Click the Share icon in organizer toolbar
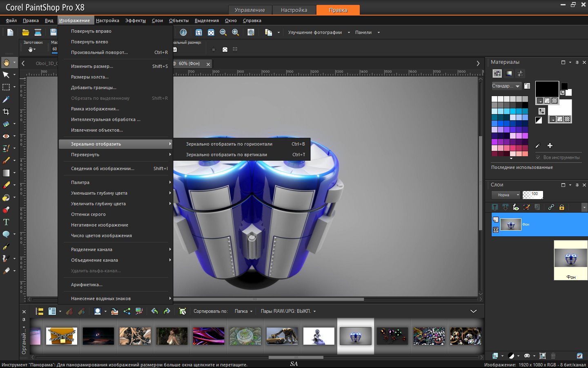Viewport: 588px width, 368px height. 127,311
